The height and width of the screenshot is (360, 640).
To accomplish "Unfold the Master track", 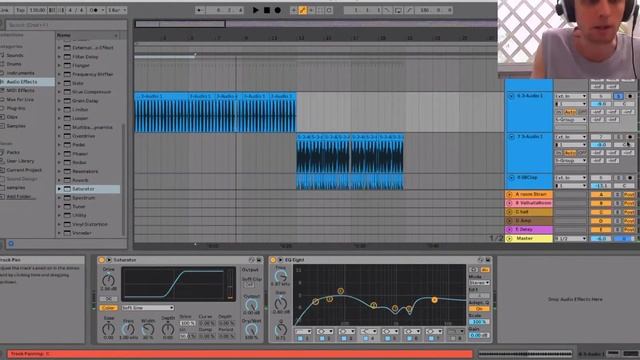I will (509, 238).
